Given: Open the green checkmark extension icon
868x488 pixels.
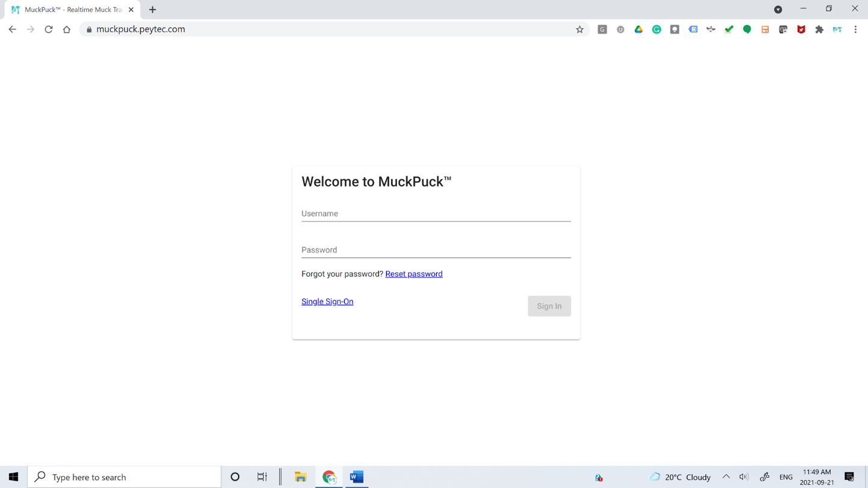Looking at the screenshot, I should [729, 29].
